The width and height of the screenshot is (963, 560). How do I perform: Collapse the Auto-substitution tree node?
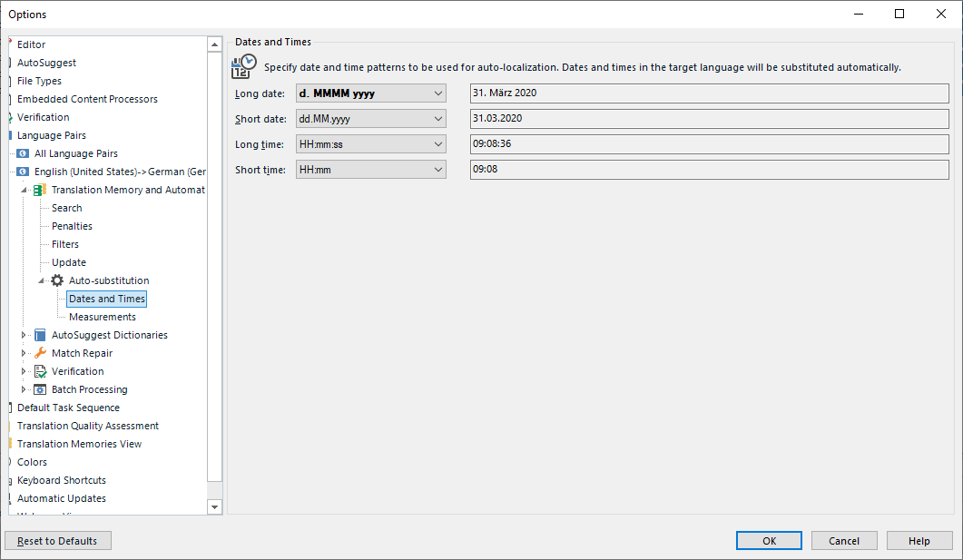(41, 280)
